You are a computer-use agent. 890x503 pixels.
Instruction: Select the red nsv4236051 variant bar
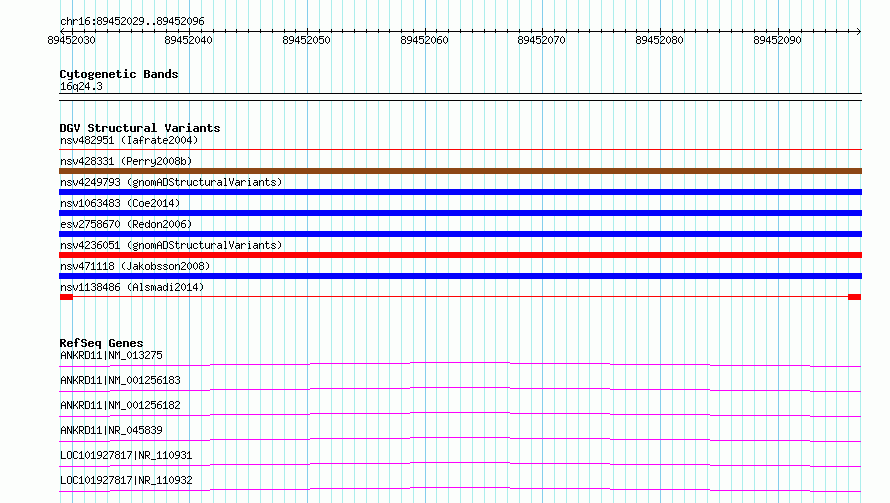(460, 255)
